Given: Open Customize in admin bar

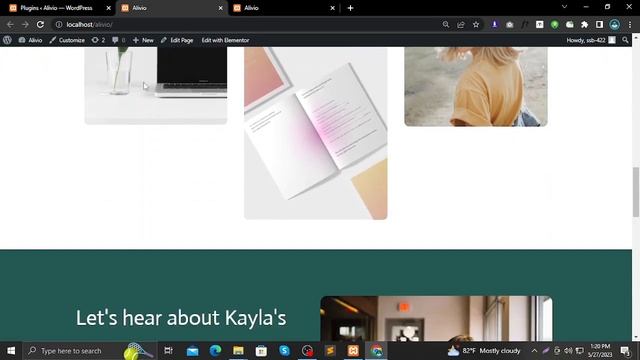Looking at the screenshot, I should coord(67,40).
